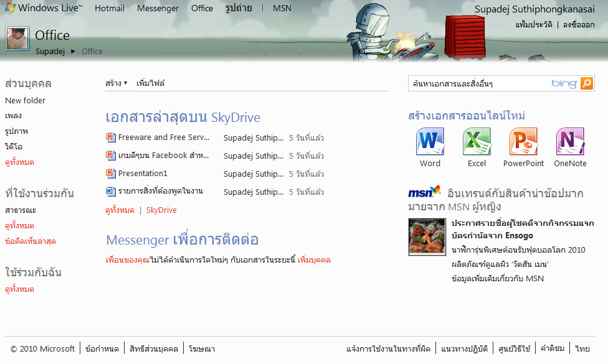Viewport: 608px width, 364px height.
Task: Click the ลงชื่อออก sign-out link
Action: pos(578,25)
